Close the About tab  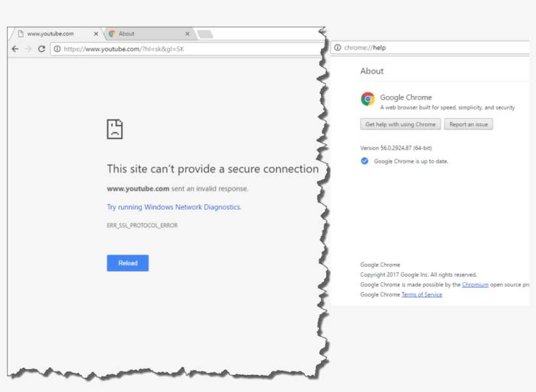click(x=188, y=33)
